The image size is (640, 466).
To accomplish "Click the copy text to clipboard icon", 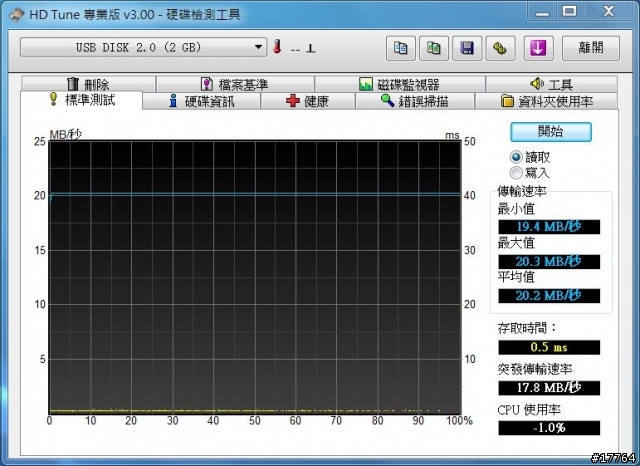I will 400,48.
